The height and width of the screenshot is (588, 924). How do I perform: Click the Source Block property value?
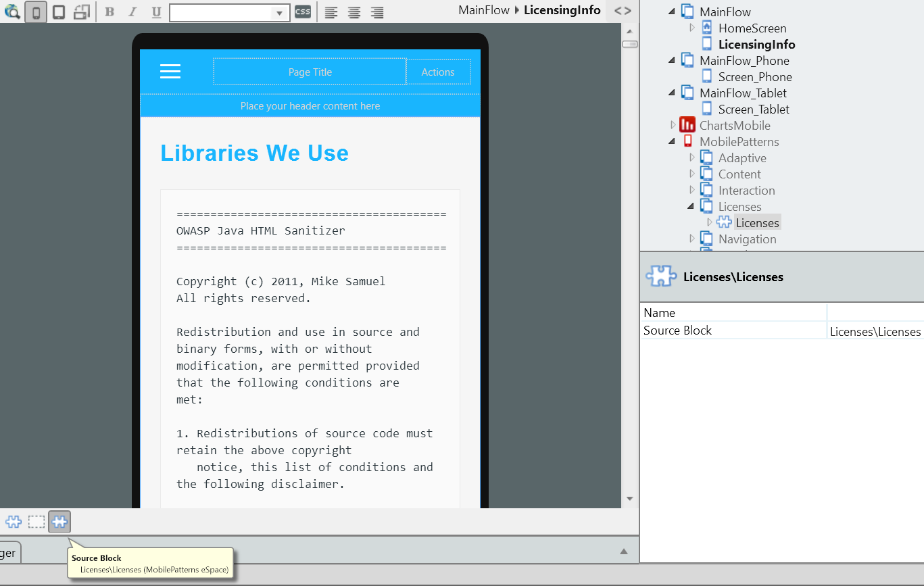(875, 330)
